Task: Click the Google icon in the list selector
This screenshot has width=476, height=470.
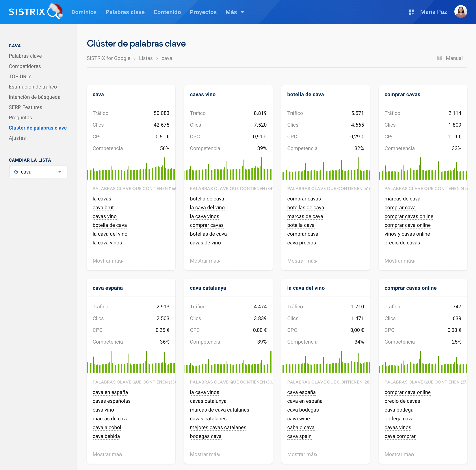Action: click(16, 172)
